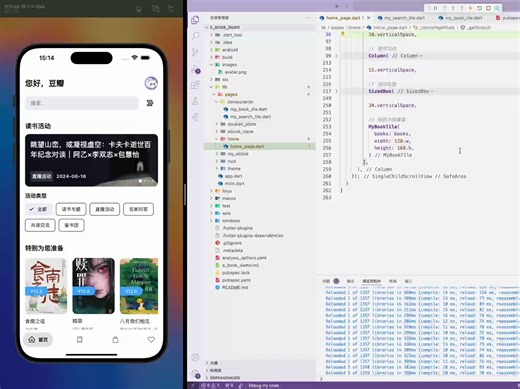The height and width of the screenshot is (389, 520).
Task: Tap the filter icon beside the phone search box
Action: 150,103
